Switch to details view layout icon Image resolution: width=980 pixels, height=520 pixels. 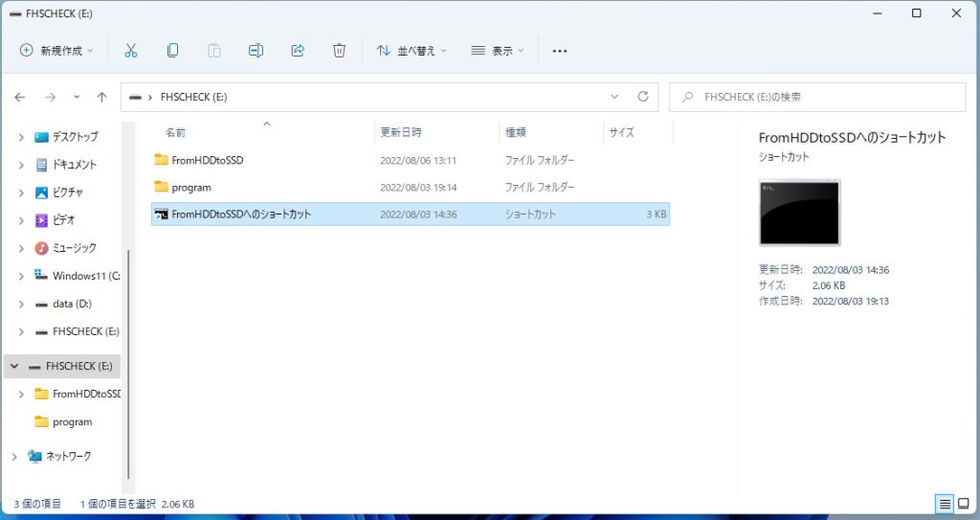point(945,504)
